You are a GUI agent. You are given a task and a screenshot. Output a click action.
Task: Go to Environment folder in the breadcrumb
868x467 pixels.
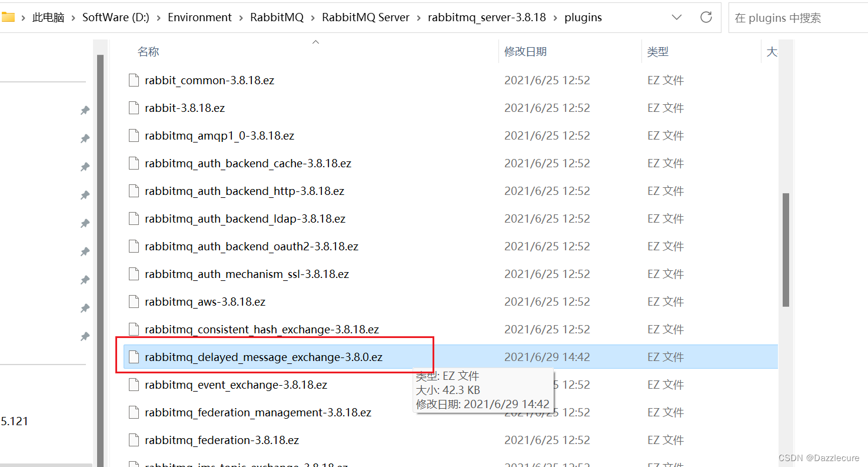tap(200, 18)
